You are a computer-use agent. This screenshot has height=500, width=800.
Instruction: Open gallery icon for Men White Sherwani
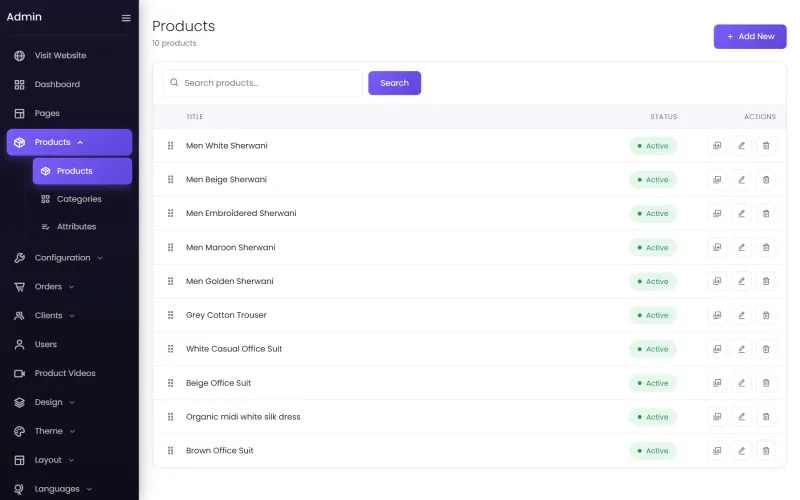click(717, 146)
